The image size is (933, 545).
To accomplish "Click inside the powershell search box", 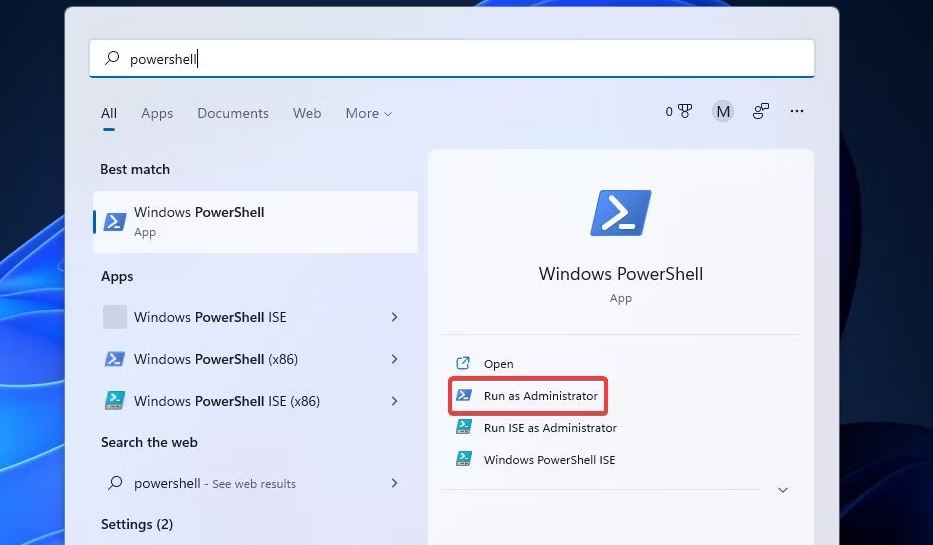I will tap(450, 59).
